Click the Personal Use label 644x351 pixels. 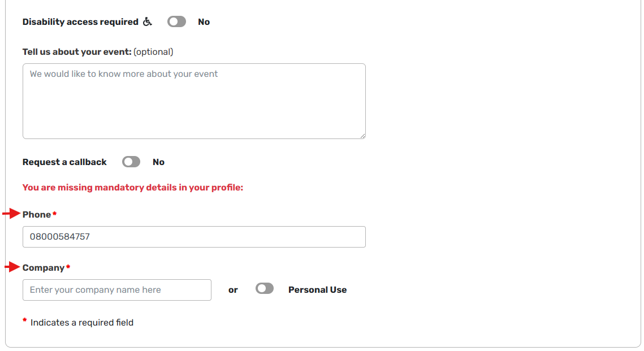[x=318, y=290]
